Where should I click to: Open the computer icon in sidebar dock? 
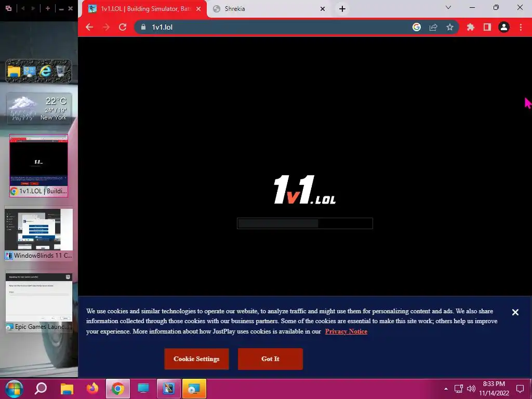[30, 71]
